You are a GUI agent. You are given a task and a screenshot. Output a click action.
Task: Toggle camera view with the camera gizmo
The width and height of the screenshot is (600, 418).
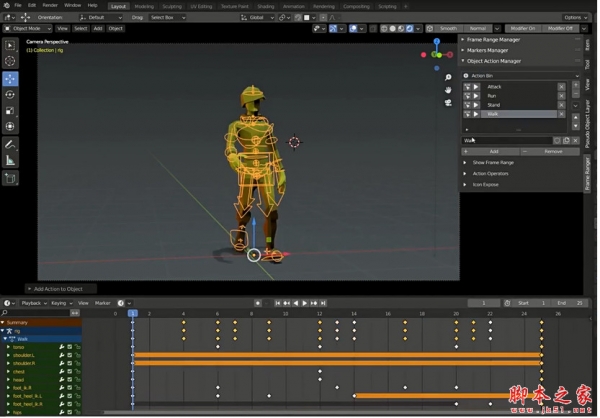tap(449, 102)
